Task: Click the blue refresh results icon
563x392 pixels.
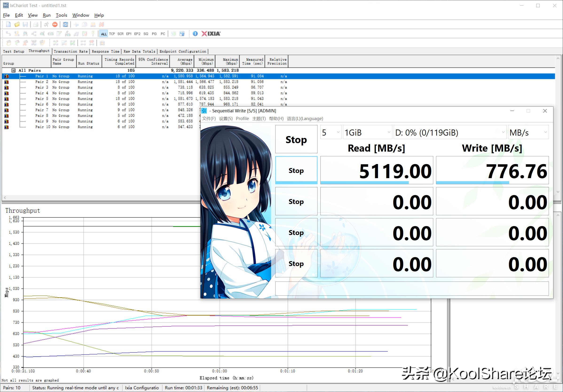Action: click(66, 24)
